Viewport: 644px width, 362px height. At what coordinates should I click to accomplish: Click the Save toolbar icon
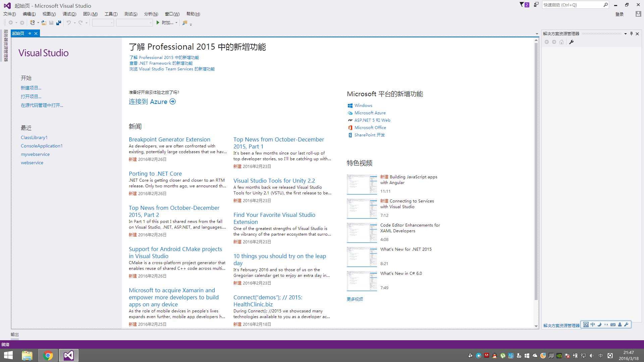(x=51, y=23)
